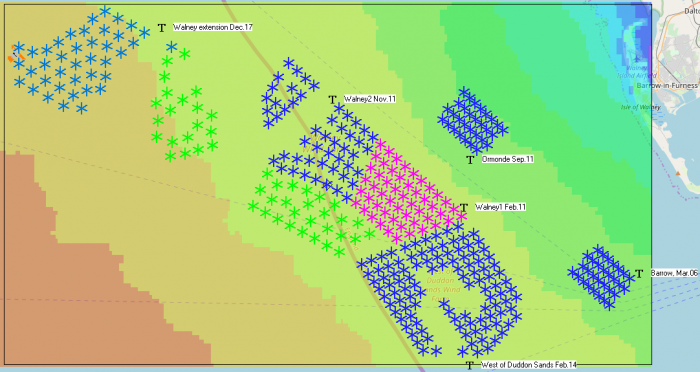Select the T marker next to Walney1 Feb.11

coord(464,208)
